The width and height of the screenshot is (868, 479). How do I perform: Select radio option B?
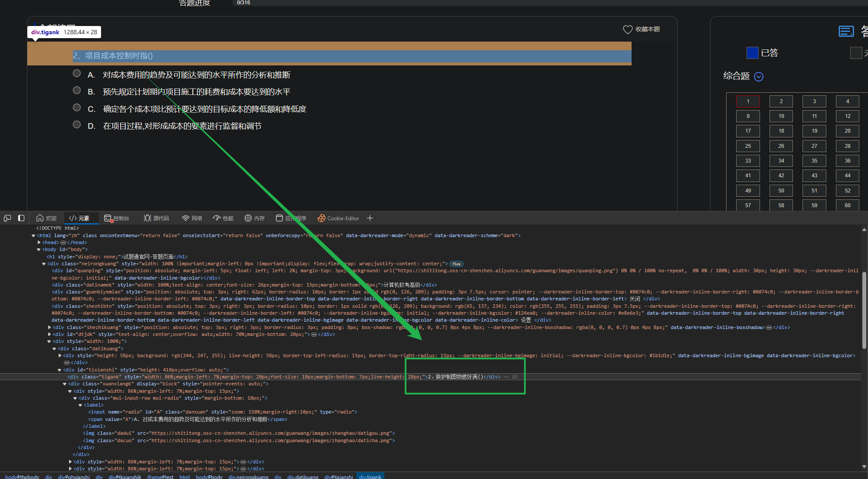77,90
